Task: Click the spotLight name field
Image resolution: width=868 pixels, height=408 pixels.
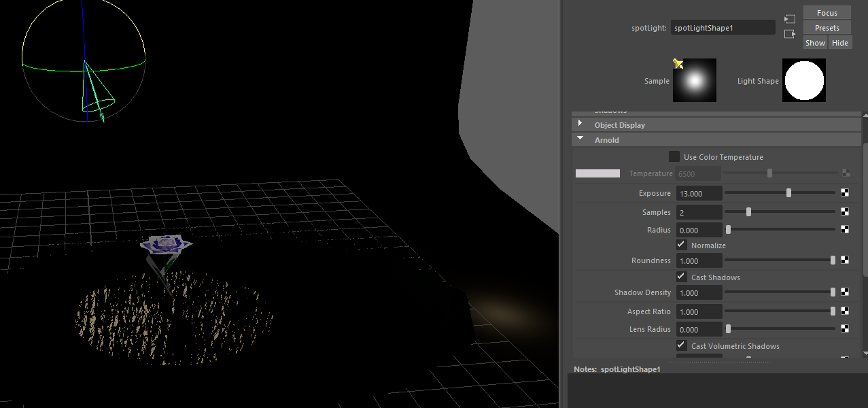Action: coord(723,28)
